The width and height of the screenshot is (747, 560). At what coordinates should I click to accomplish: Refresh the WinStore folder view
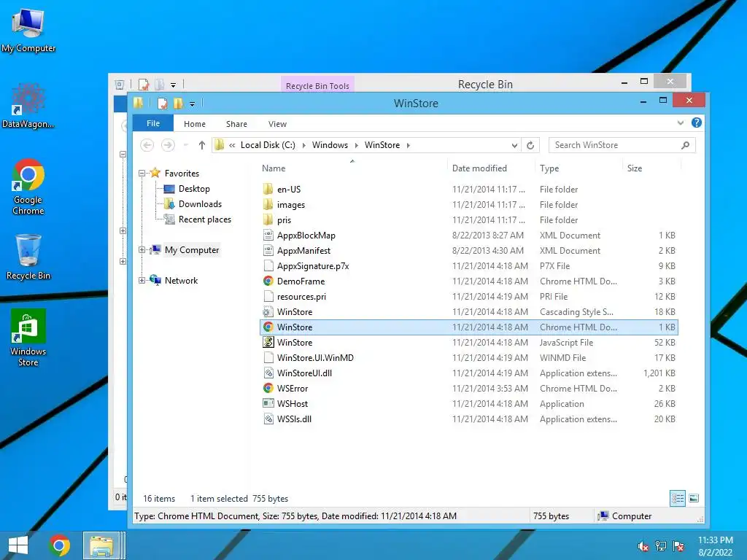pyautogui.click(x=530, y=145)
